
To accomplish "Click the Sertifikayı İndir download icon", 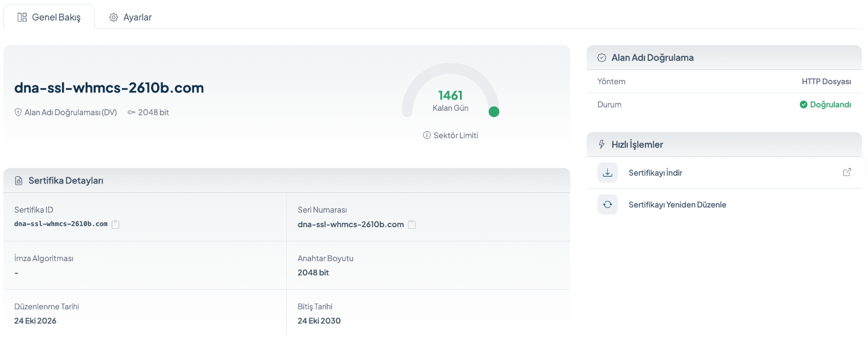I will pyautogui.click(x=607, y=173).
